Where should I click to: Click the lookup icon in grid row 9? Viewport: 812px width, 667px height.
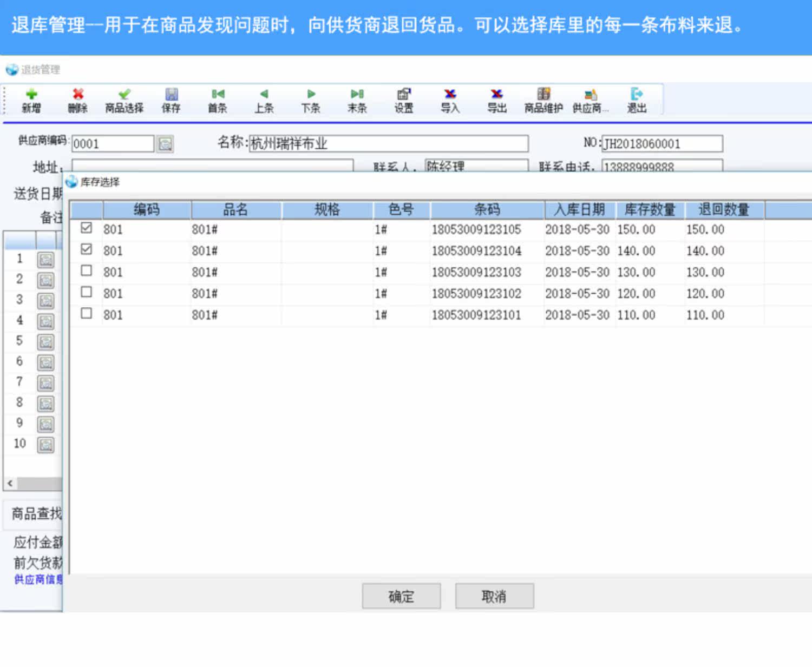46,424
